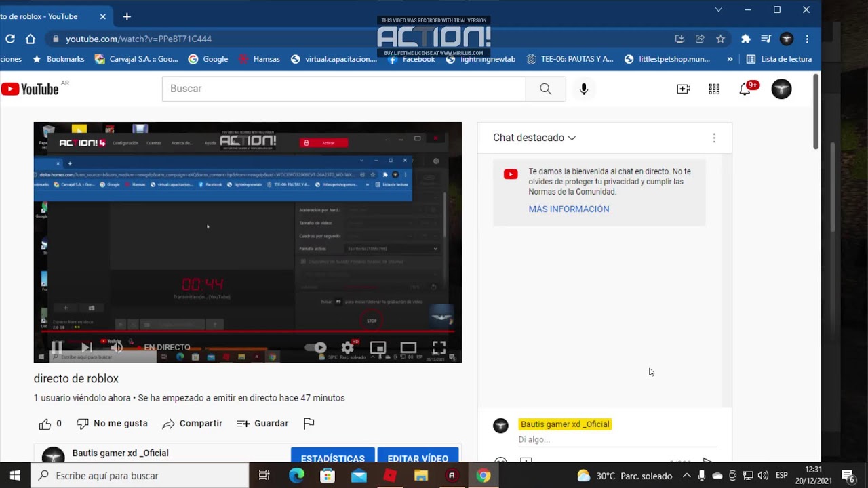
Task: Enable theater mode in video player
Action: (x=408, y=348)
